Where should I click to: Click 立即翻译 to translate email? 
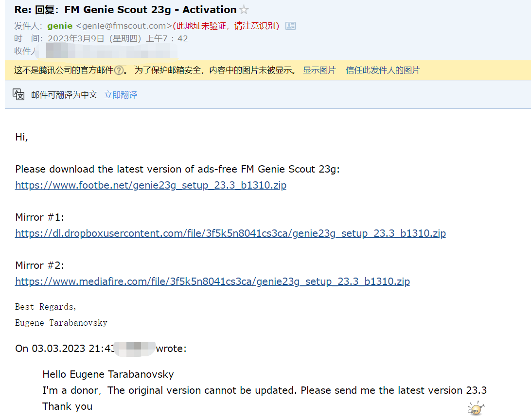121,95
